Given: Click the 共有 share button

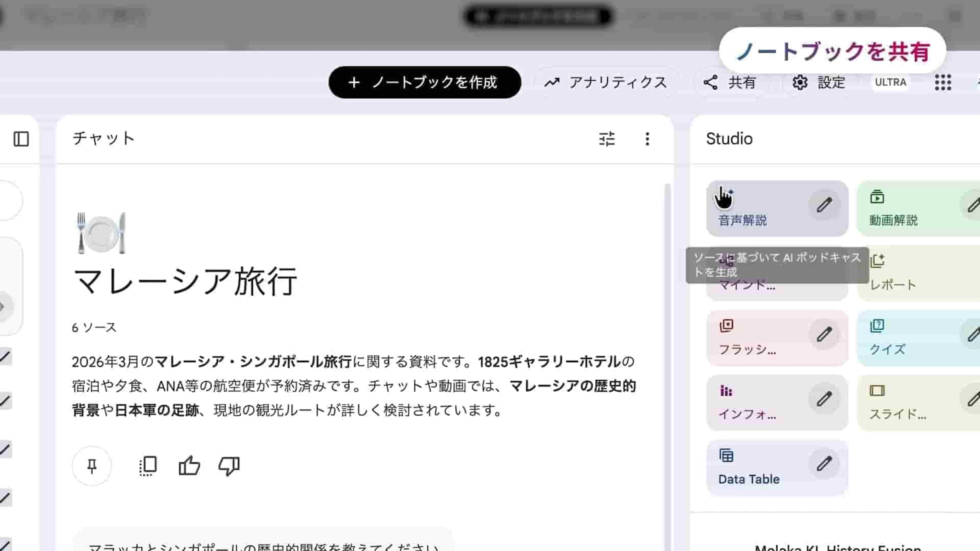Looking at the screenshot, I should [x=730, y=82].
